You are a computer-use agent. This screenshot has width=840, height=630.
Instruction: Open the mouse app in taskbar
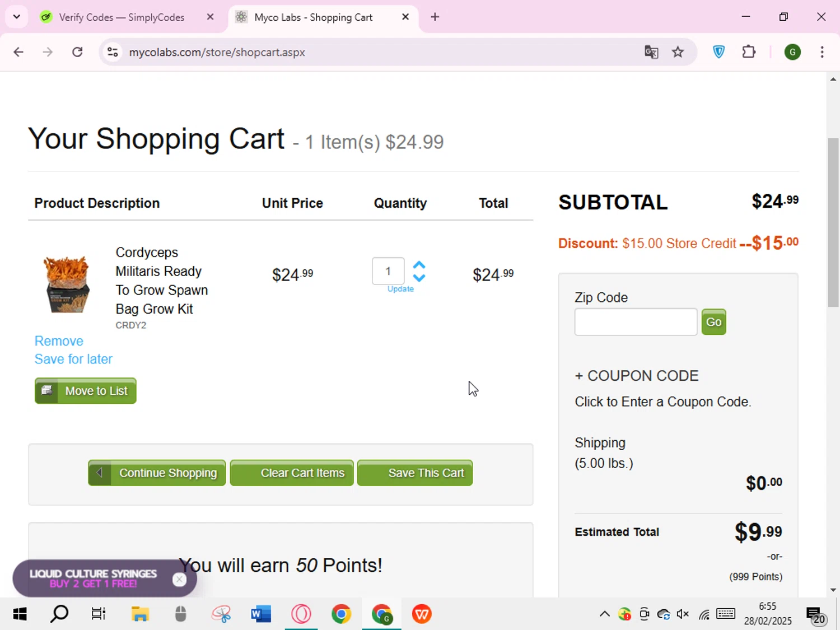click(x=180, y=614)
